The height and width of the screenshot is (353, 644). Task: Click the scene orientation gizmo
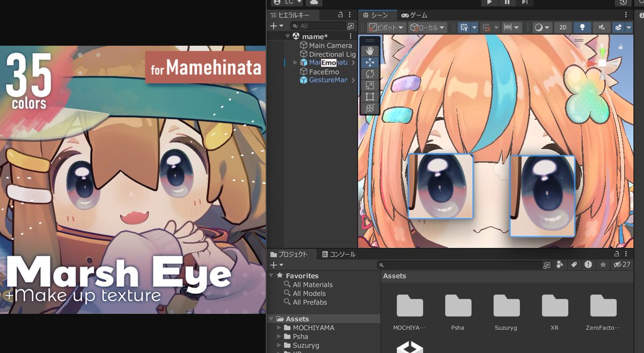[602, 63]
